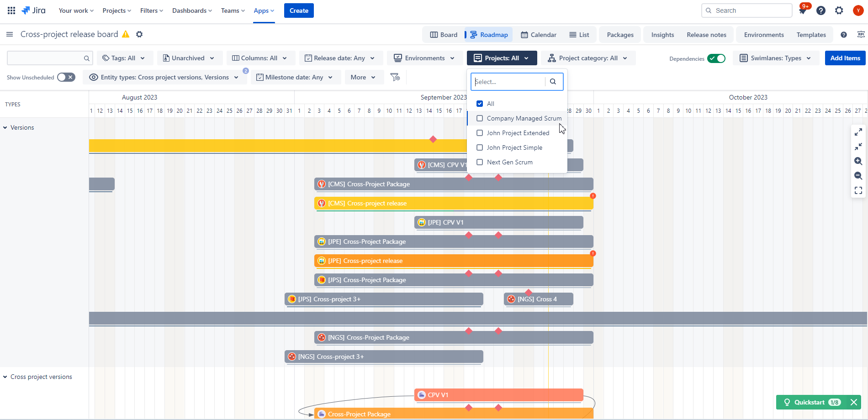Image resolution: width=868 pixels, height=420 pixels.
Task: Open the Swimlanes: Types dropdown
Action: (775, 58)
